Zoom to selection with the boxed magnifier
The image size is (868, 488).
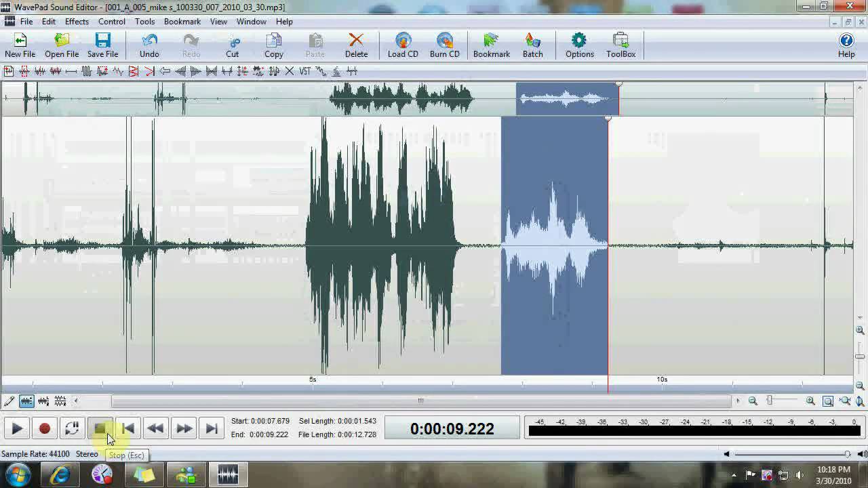[x=828, y=401]
